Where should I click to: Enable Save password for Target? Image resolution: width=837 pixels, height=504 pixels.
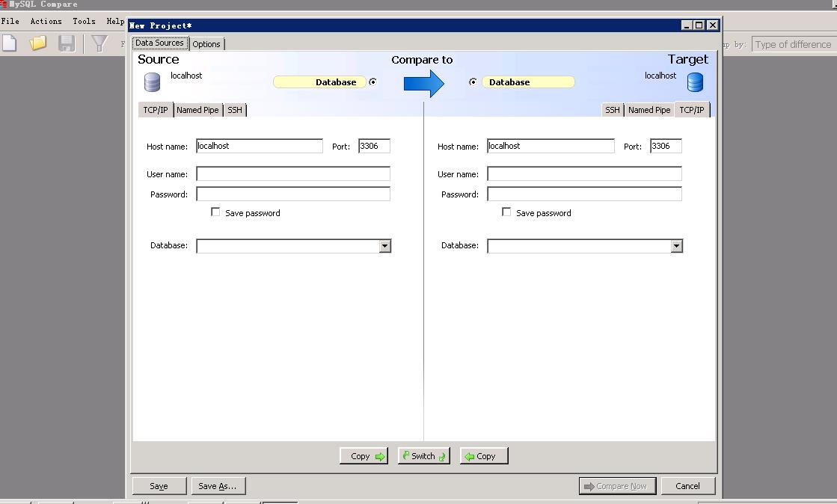tap(506, 212)
